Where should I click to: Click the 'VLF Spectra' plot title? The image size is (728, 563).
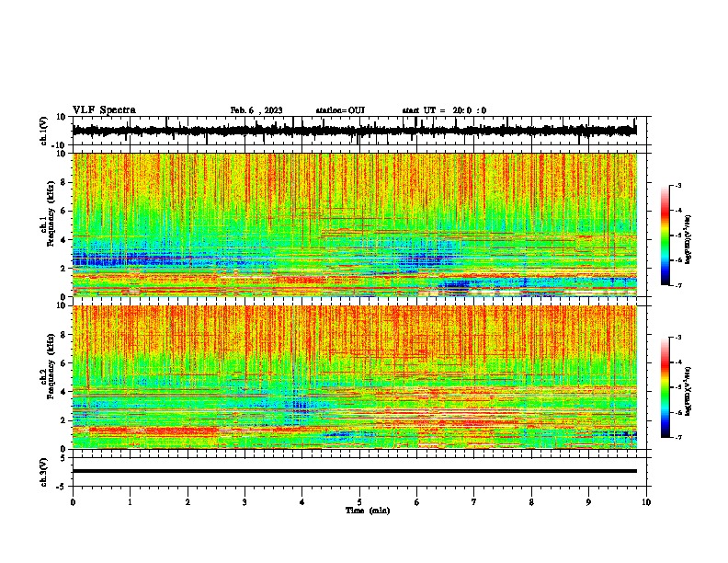pyautogui.click(x=104, y=110)
